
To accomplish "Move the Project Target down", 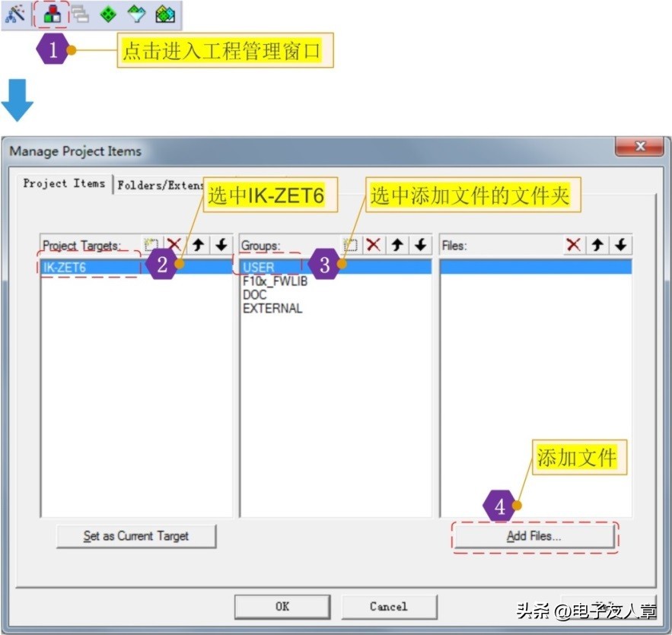I will 221,245.
